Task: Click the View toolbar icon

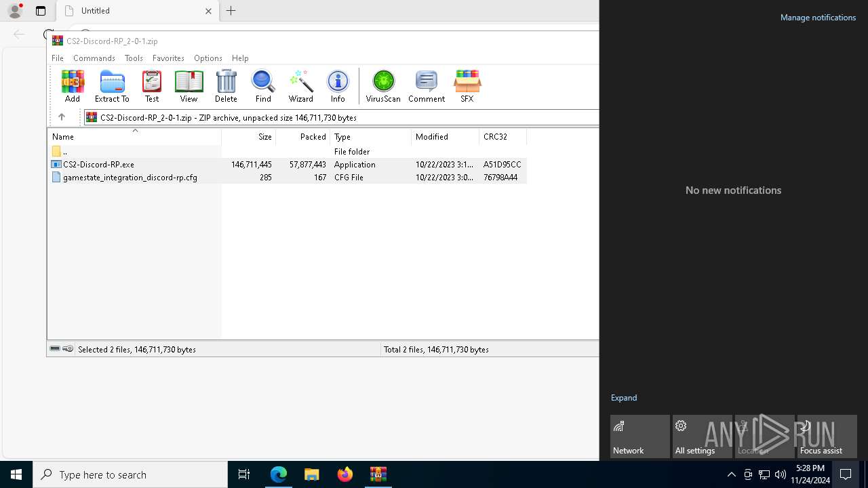Action: (189, 86)
